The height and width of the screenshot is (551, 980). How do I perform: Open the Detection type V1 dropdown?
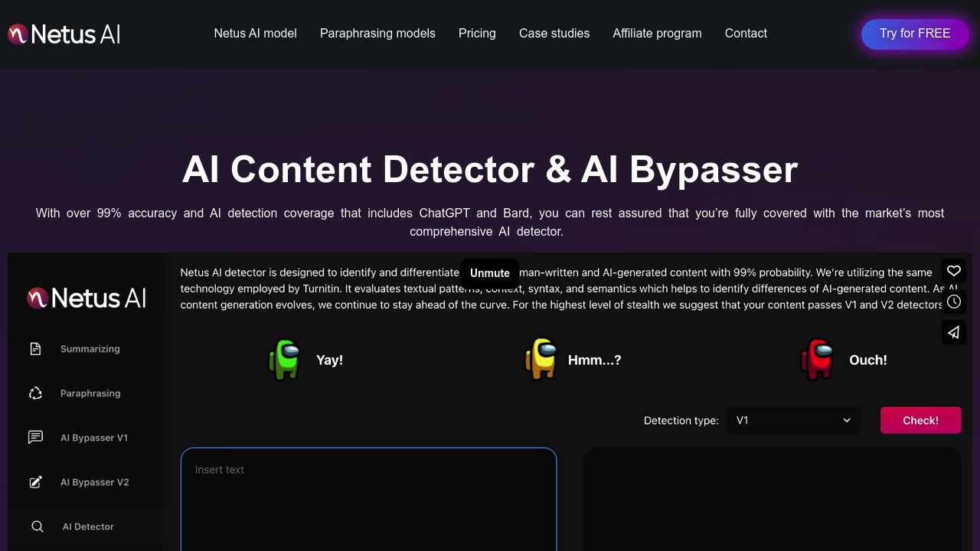click(x=793, y=420)
